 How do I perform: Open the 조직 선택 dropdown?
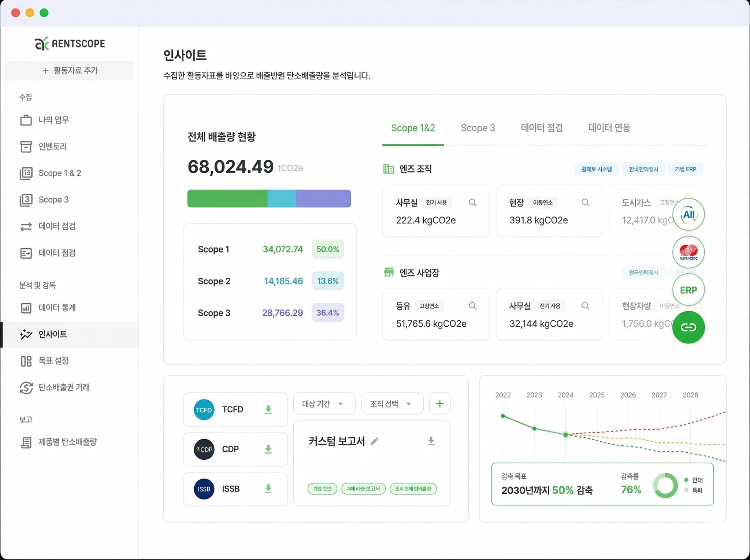pos(391,404)
